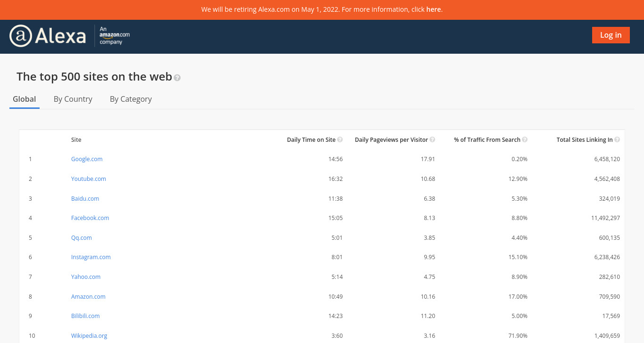Screen dimensions: 644x343
Task: Click help icon for Daily Pageviews per Visitor
Action: point(432,140)
